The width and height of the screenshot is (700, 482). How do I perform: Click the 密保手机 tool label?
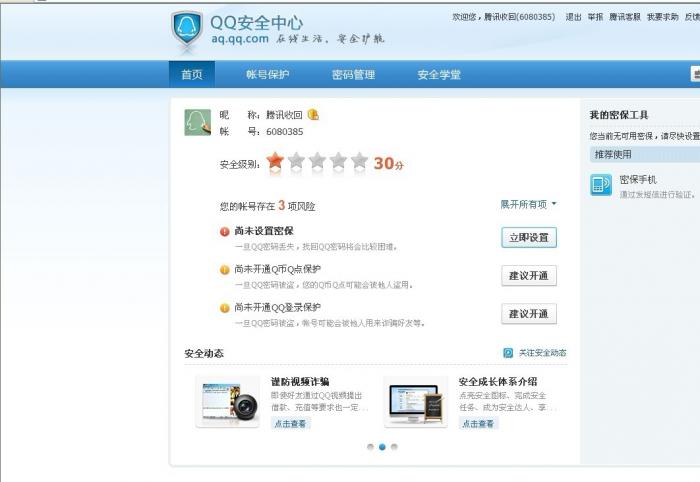(638, 180)
